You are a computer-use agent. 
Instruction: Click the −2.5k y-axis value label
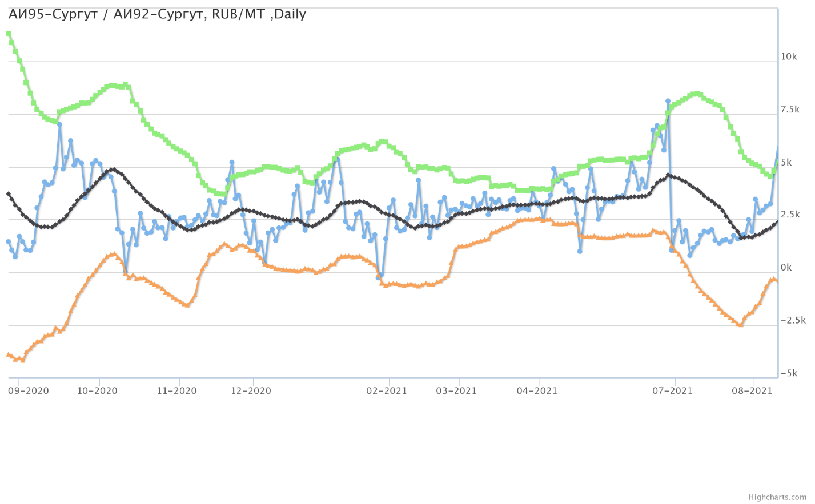pyautogui.click(x=793, y=320)
